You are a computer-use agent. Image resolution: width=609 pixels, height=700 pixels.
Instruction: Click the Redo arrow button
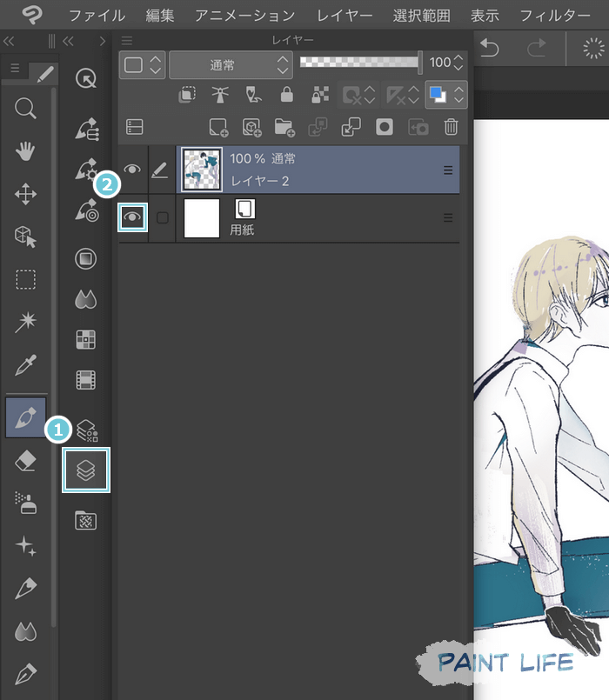537,48
